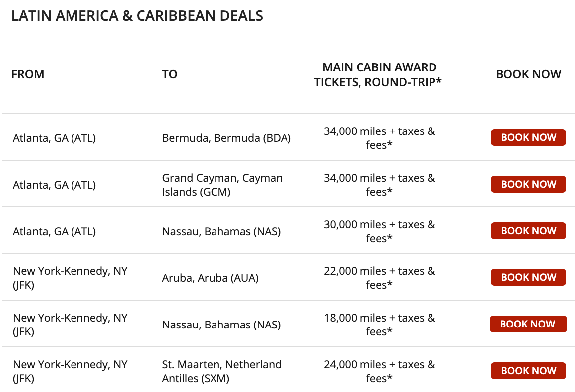Select the Aruba, Aruba (AUA) destination cell
This screenshot has height=392, width=575.
[x=211, y=278]
